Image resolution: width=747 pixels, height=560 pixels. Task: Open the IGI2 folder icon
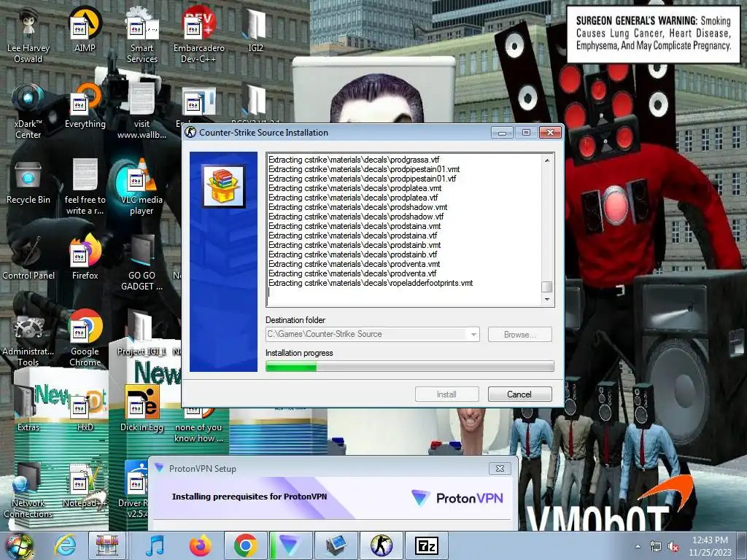pyautogui.click(x=255, y=31)
